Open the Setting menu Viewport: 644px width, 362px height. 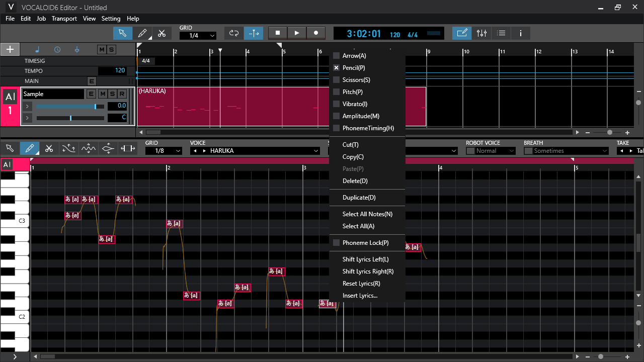click(x=111, y=19)
